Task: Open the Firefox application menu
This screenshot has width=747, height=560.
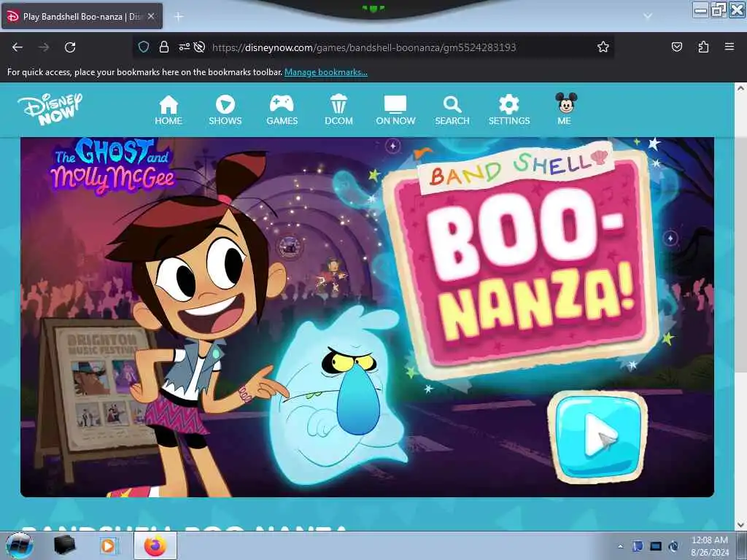Action: [729, 47]
